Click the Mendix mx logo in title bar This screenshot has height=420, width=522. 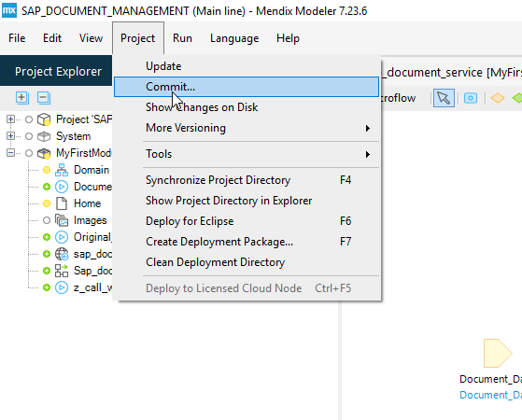(9, 10)
